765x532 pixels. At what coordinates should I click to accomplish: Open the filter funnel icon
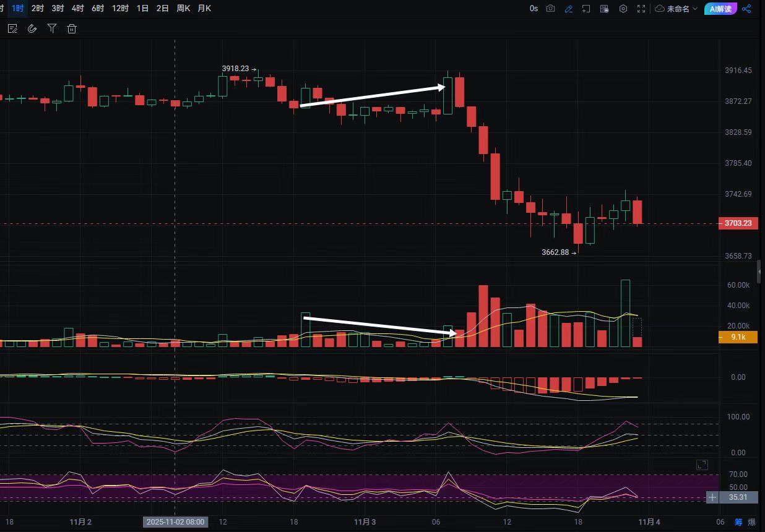[52, 28]
